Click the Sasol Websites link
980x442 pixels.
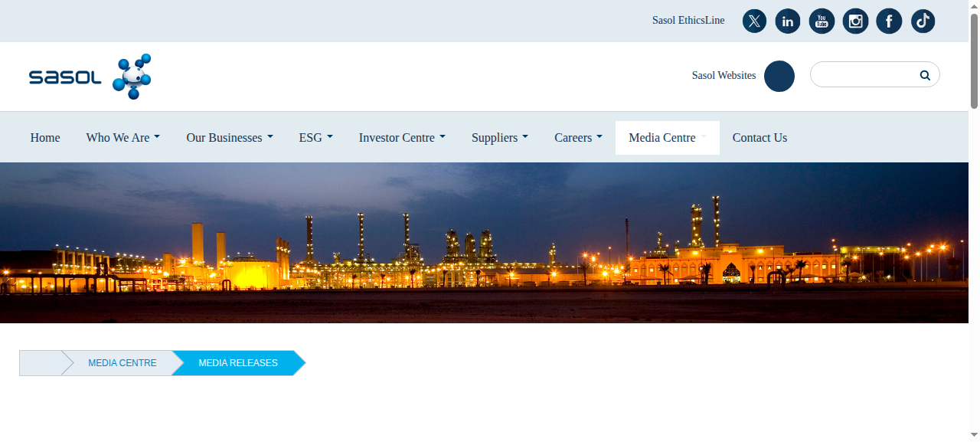coord(724,76)
